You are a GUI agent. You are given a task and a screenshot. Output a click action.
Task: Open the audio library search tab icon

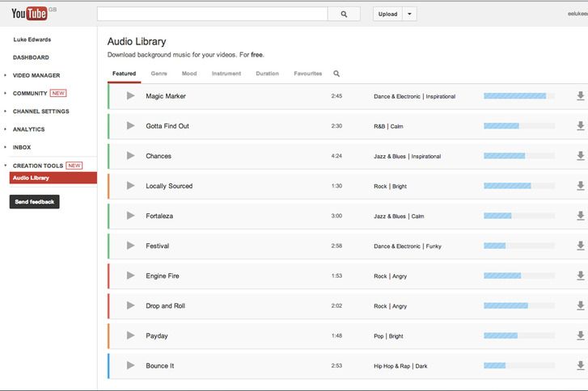point(336,74)
